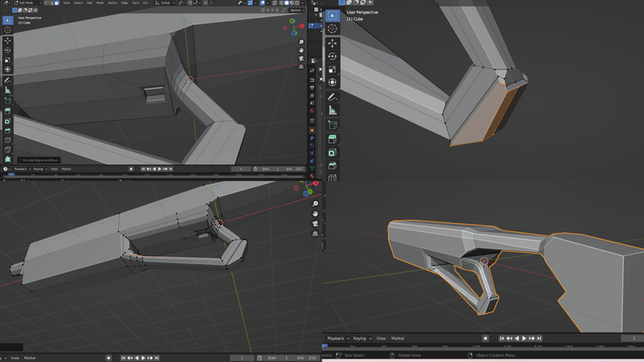Open the shading options dropdown arrow in the header
Screen dimensions: 644x362
point(302,3)
